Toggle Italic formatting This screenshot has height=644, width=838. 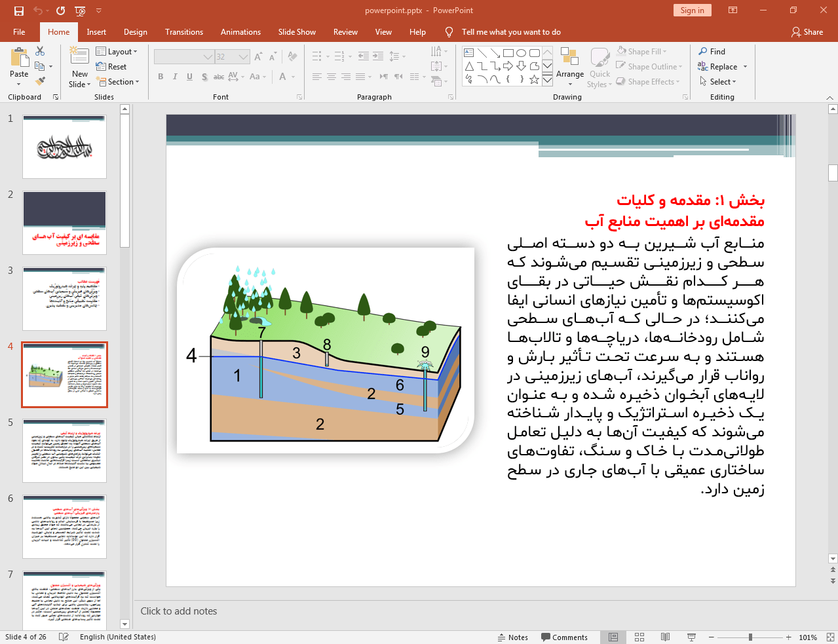pos(175,77)
